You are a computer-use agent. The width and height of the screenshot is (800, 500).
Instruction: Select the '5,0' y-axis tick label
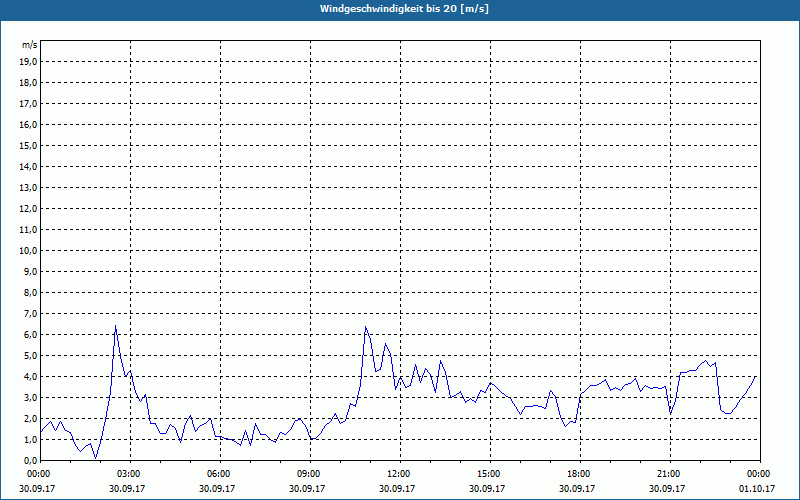point(30,355)
